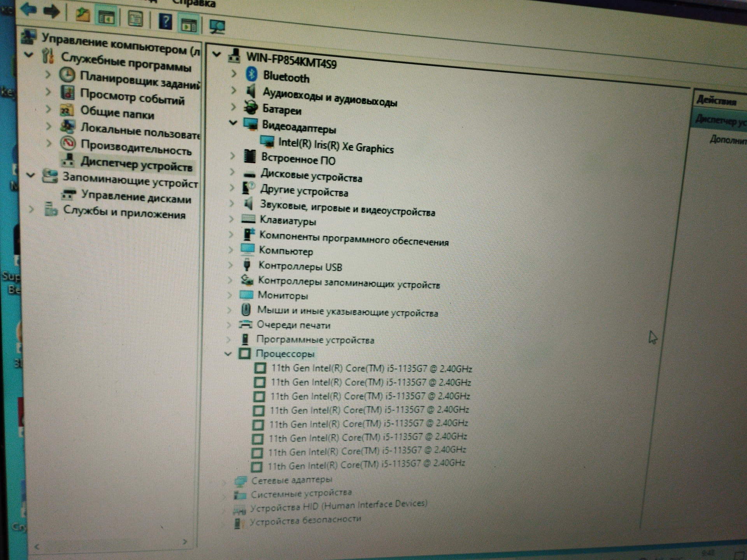Toggle the console tree toolbar icon
Viewport: 747px width, 560px height.
tap(106, 17)
